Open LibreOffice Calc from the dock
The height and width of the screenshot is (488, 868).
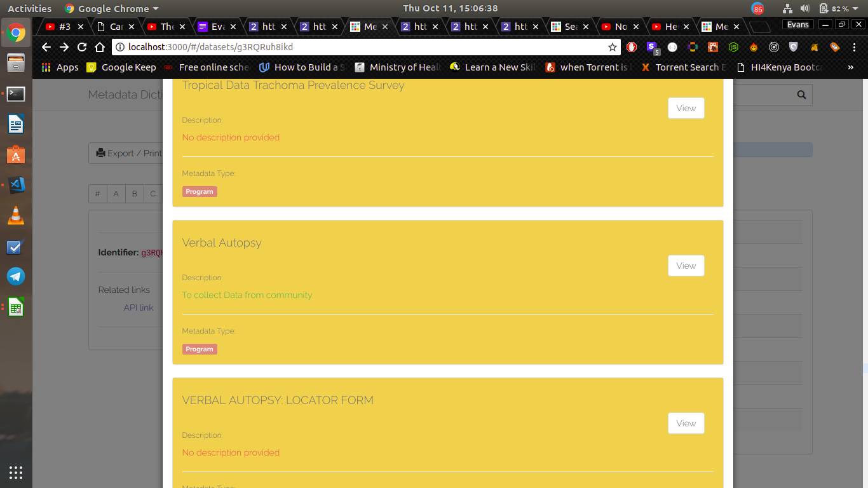pos(16,308)
